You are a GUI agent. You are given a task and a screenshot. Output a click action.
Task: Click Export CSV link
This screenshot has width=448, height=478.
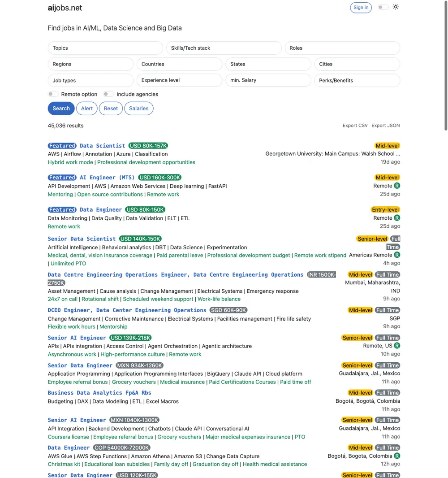click(355, 125)
